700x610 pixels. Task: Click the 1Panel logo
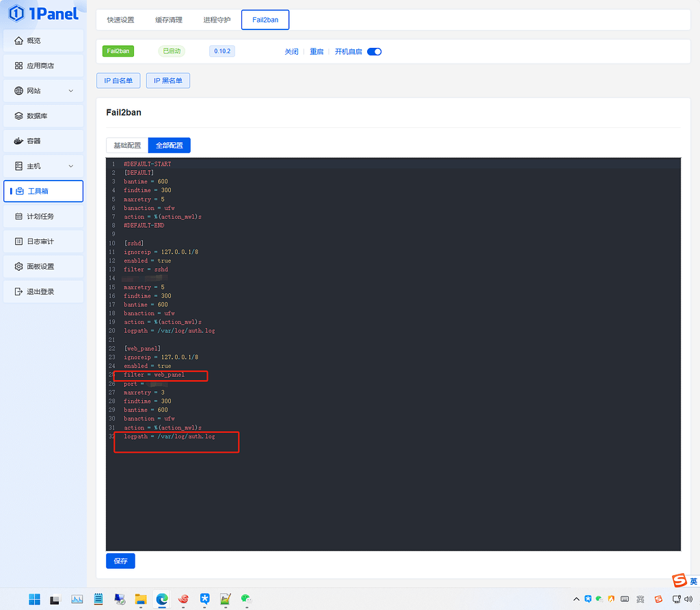click(x=43, y=14)
